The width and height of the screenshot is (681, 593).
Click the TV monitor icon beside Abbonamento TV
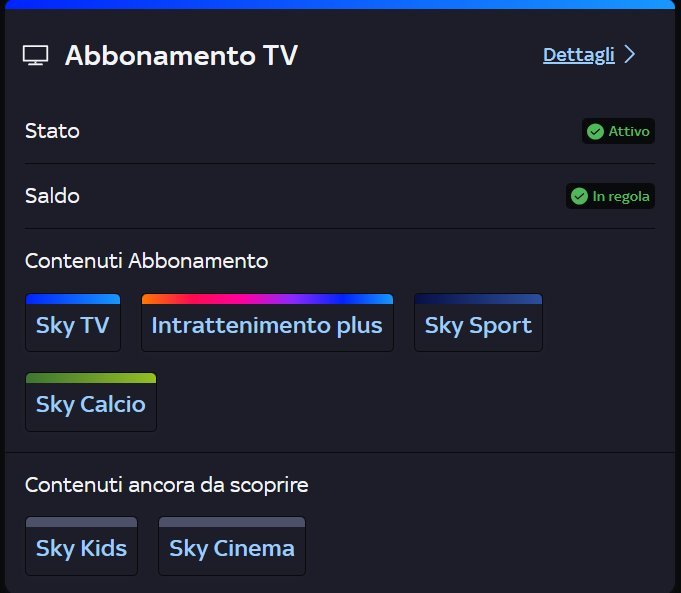coord(35,56)
